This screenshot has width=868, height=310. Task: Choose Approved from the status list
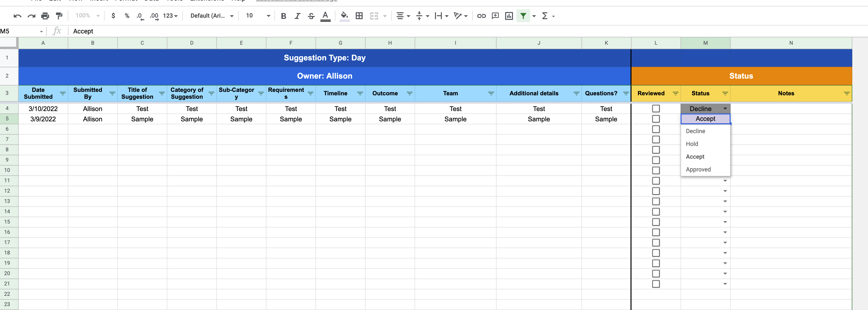(x=705, y=170)
